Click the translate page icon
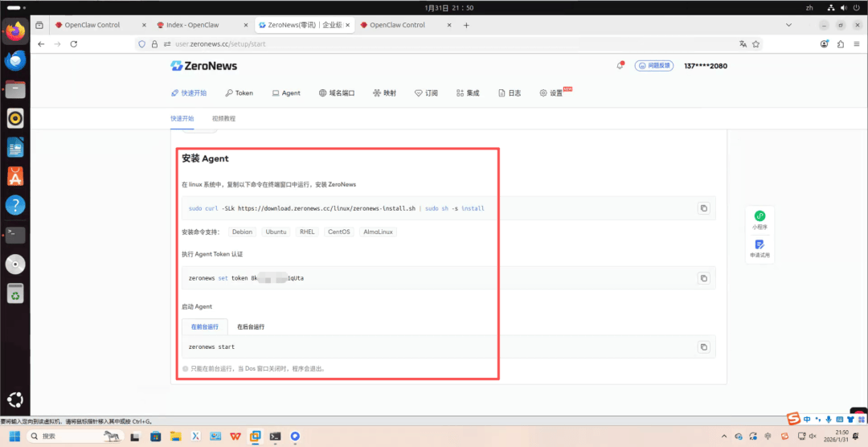The height and width of the screenshot is (447, 868). [743, 43]
